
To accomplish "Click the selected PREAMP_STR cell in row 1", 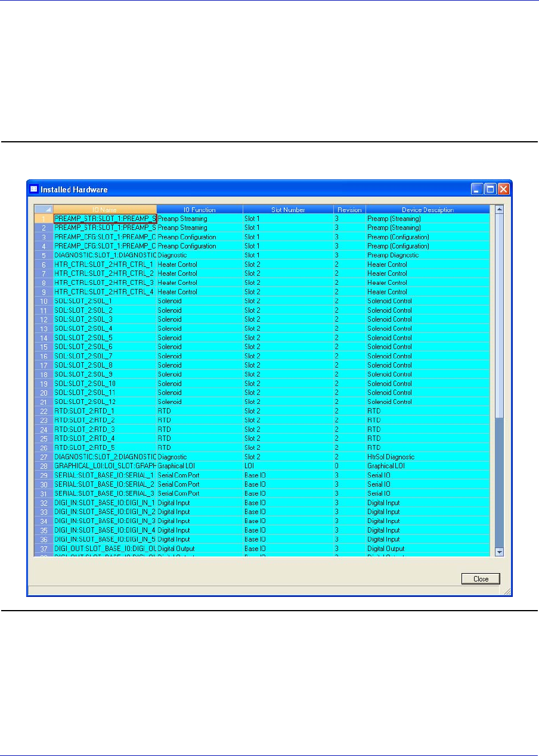I will coord(105,219).
